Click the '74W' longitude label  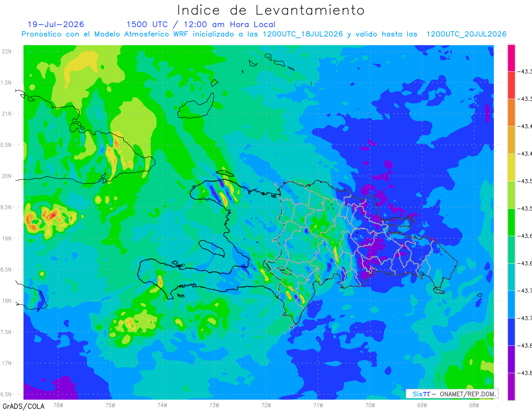162,404
